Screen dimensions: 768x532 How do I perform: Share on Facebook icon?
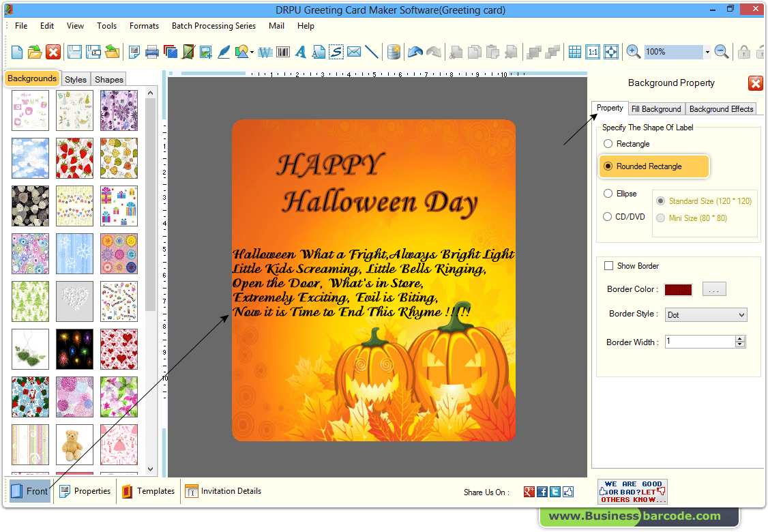pos(542,492)
